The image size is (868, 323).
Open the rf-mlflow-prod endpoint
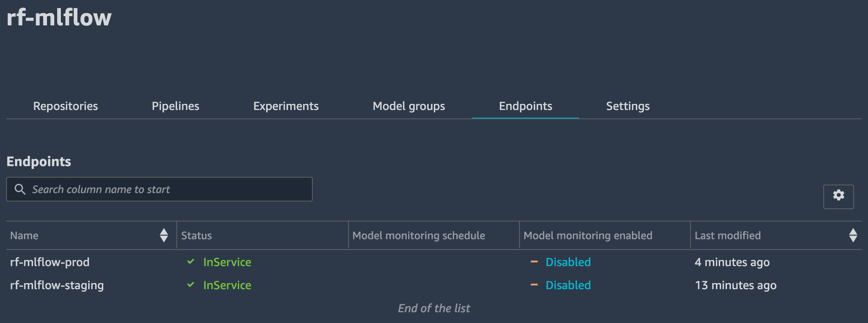coord(50,262)
